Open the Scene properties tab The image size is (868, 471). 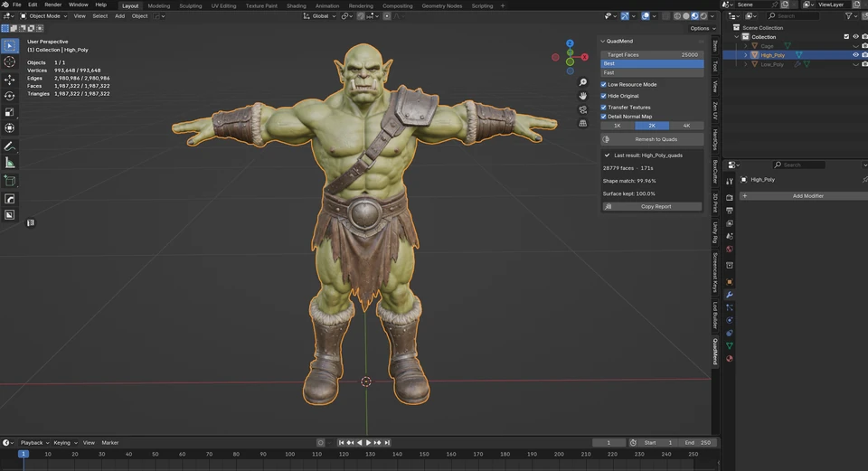point(730,236)
